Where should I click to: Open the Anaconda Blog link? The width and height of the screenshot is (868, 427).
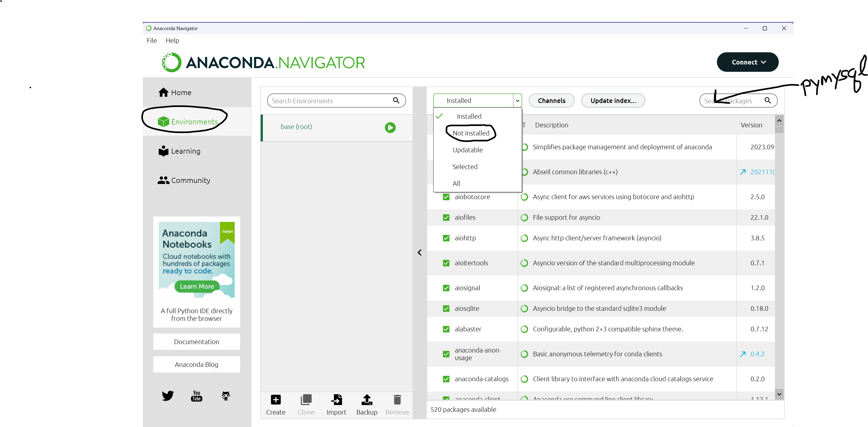pyautogui.click(x=196, y=364)
